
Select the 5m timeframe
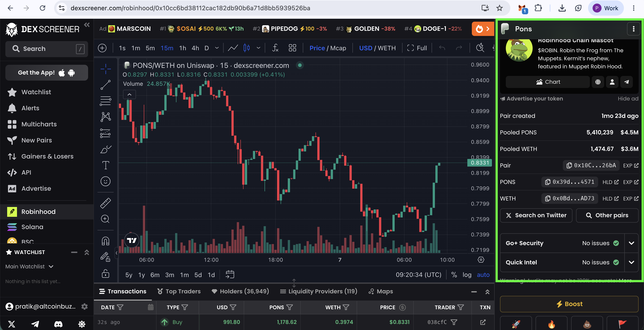(150, 48)
